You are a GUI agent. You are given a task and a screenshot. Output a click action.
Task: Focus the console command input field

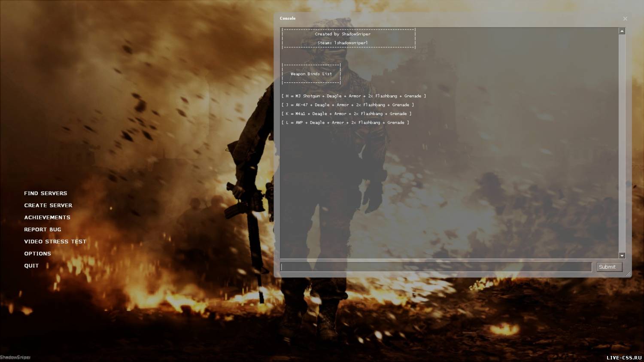[x=436, y=267]
